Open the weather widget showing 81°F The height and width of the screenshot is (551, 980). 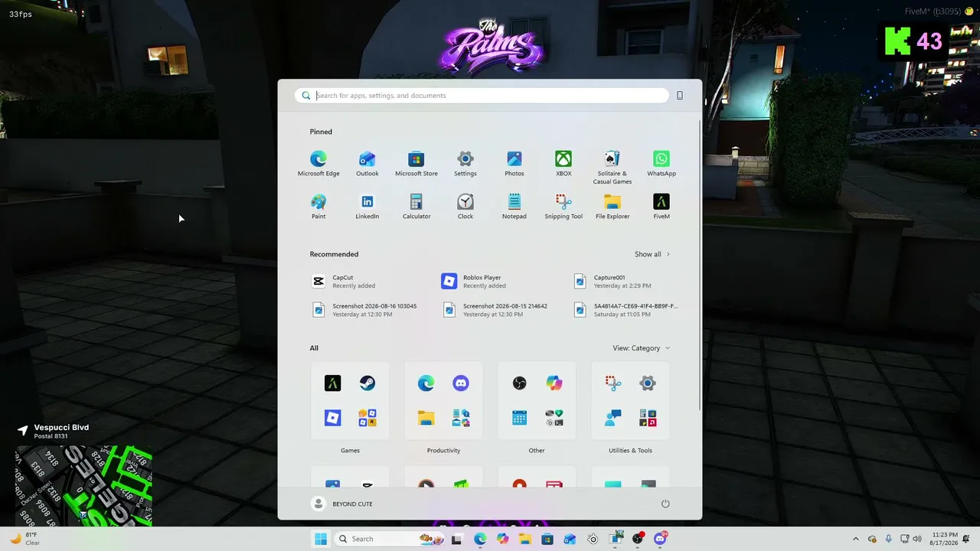[25, 539]
